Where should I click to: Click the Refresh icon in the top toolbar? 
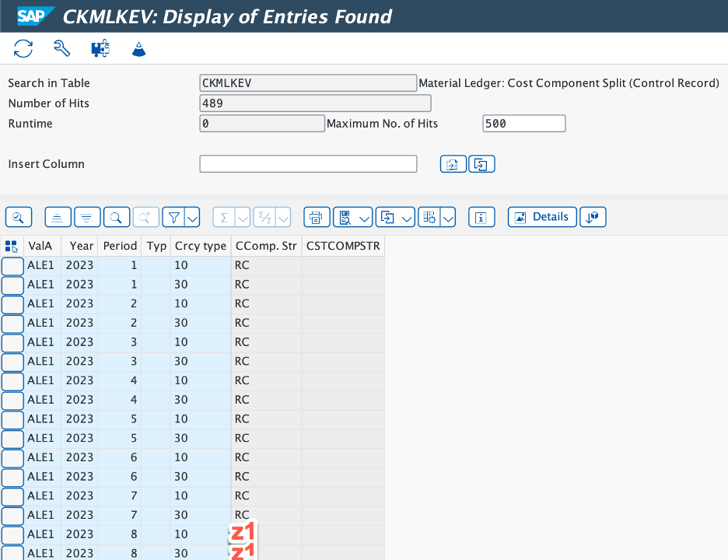click(23, 49)
